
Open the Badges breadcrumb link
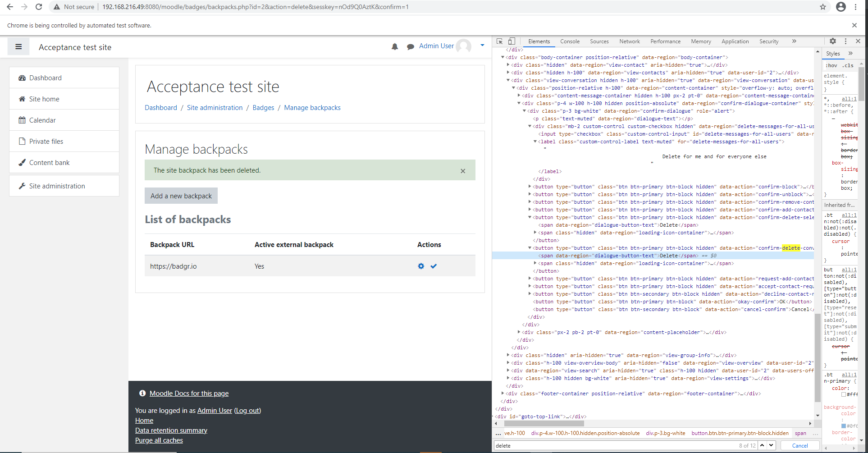coord(263,107)
